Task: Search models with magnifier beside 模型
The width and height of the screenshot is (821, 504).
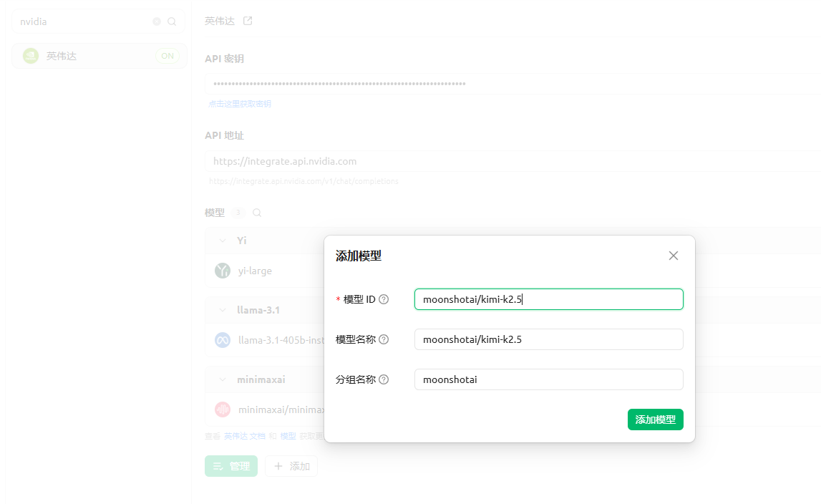Action: tap(257, 213)
